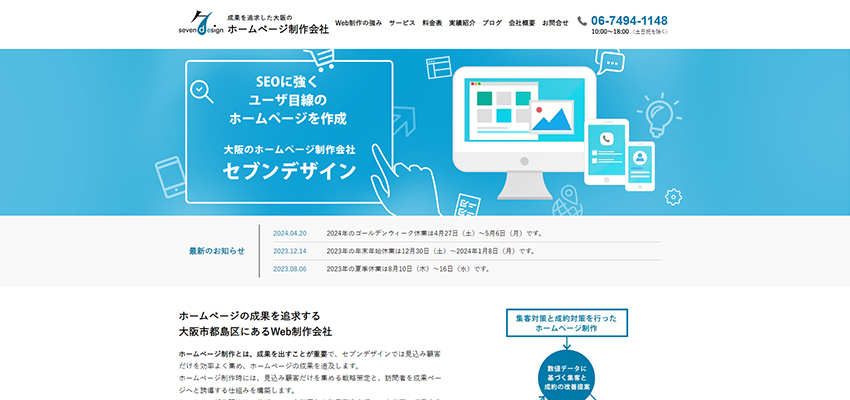The image size is (850, 400).
Task: Open the お問合せ menu item
Action: click(x=556, y=23)
